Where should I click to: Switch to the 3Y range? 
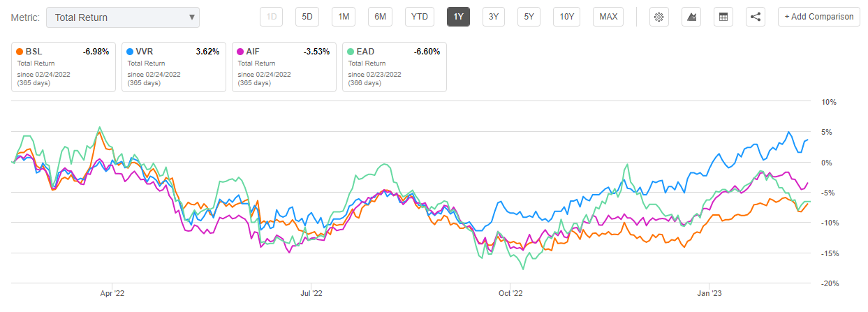tap(494, 17)
